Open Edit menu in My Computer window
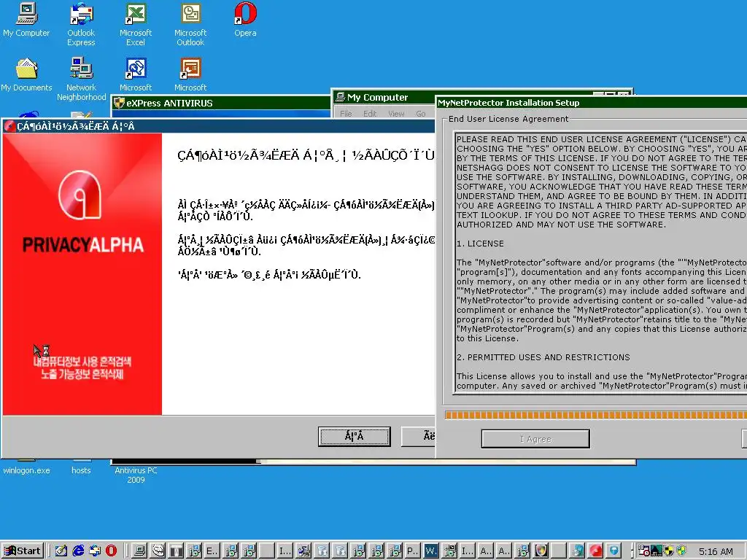 (370, 113)
